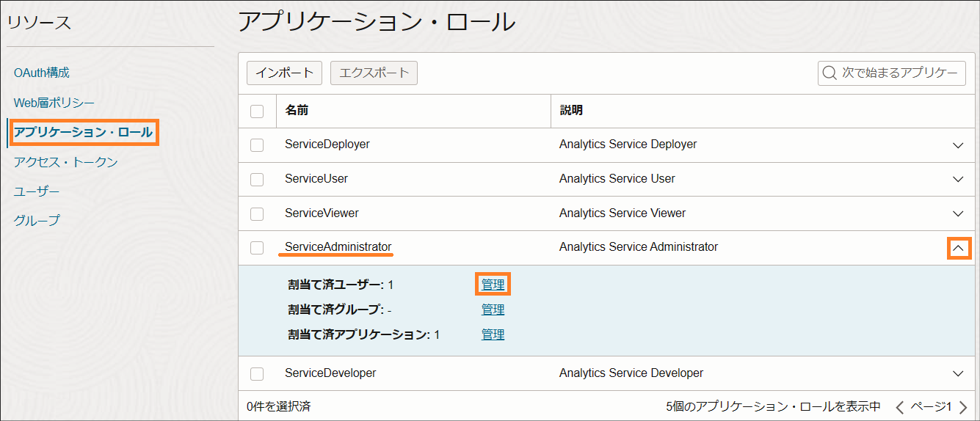Go to the previous page arrow

tap(899, 406)
